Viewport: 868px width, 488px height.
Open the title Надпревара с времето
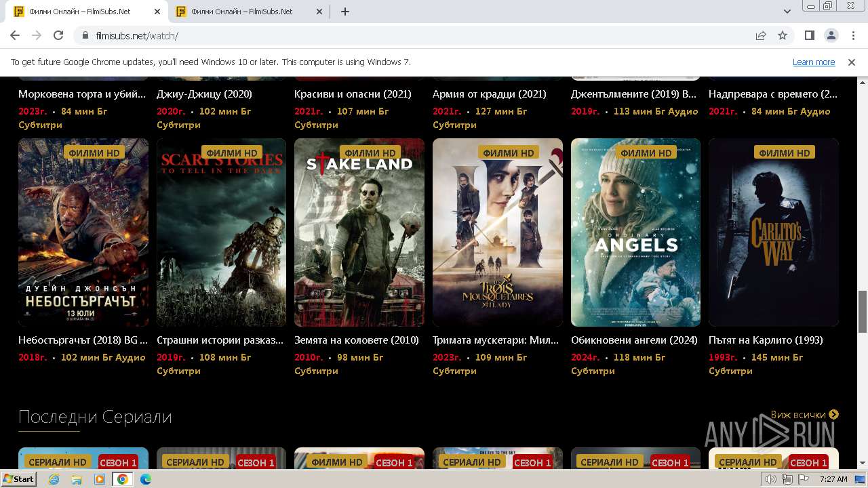click(773, 94)
